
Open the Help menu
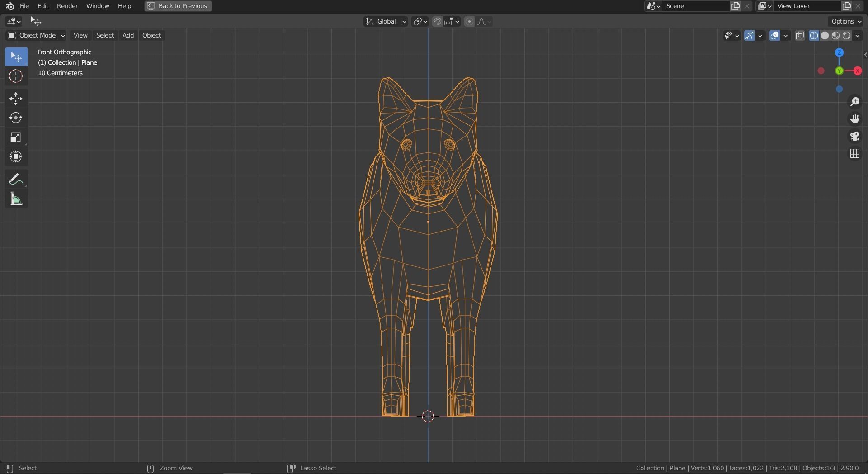(124, 6)
